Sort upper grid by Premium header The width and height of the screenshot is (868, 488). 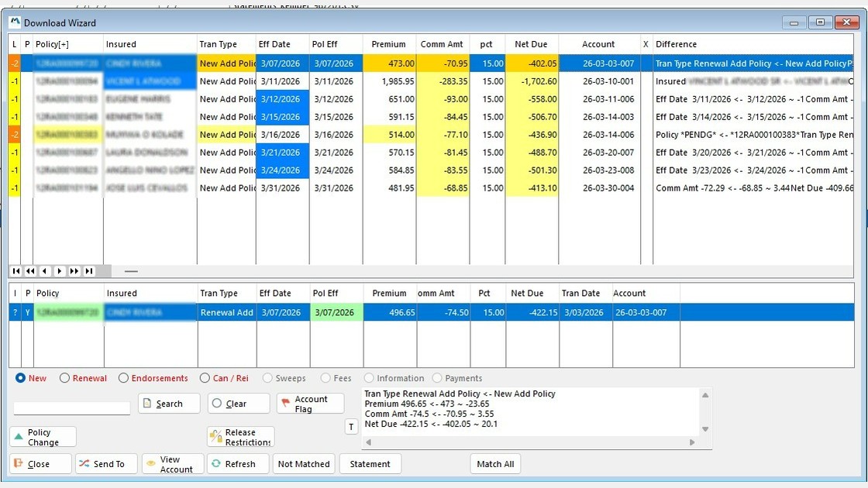[x=388, y=44]
